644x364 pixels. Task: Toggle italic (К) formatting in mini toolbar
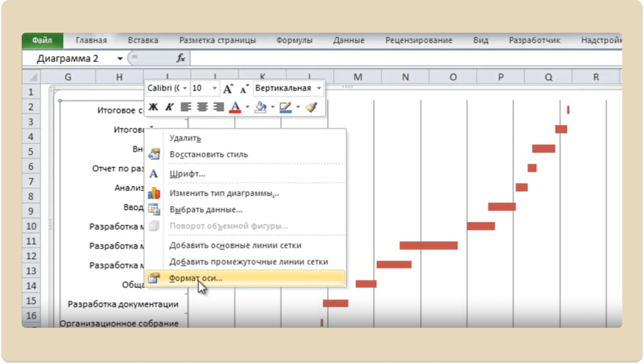tap(169, 107)
